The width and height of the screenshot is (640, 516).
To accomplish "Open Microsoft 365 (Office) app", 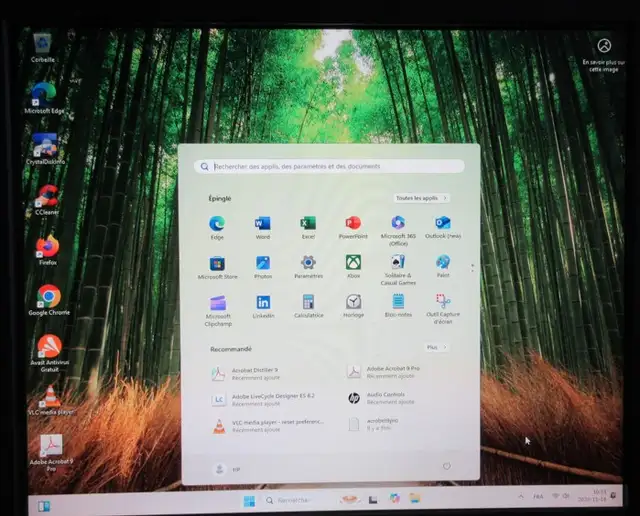I will coord(398,231).
